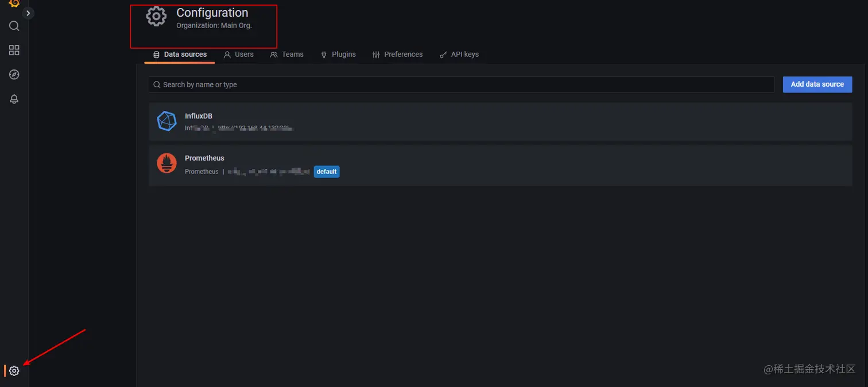Viewport: 868px width, 387px height.
Task: Click the key icon on API keys tab
Action: 443,55
